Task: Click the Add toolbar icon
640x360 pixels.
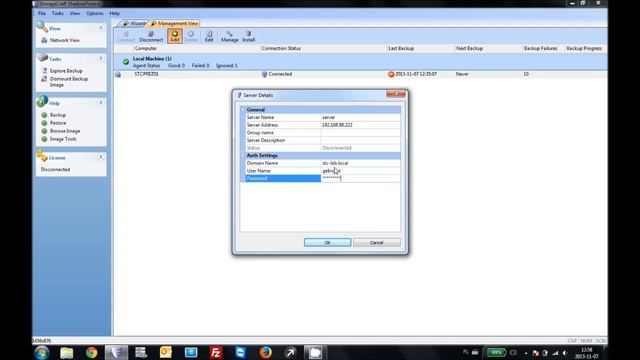Action: pos(175,36)
